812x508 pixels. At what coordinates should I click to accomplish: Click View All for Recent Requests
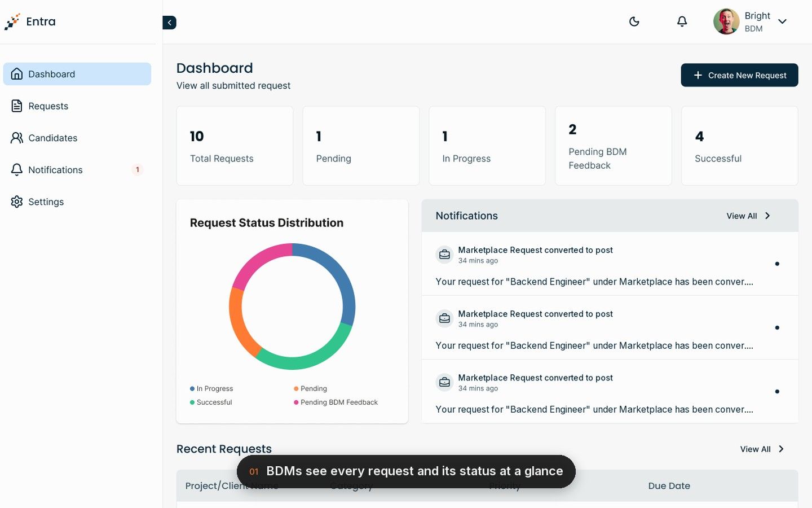coord(762,449)
